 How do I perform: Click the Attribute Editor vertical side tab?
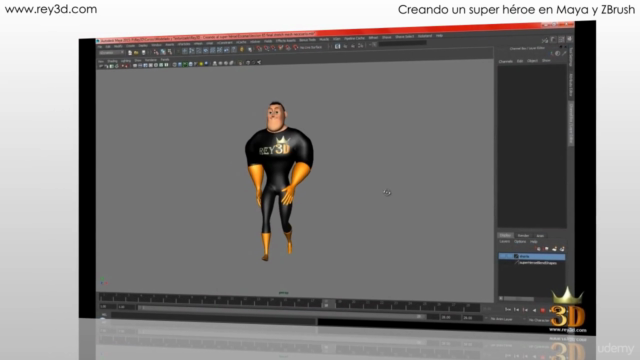(571, 85)
